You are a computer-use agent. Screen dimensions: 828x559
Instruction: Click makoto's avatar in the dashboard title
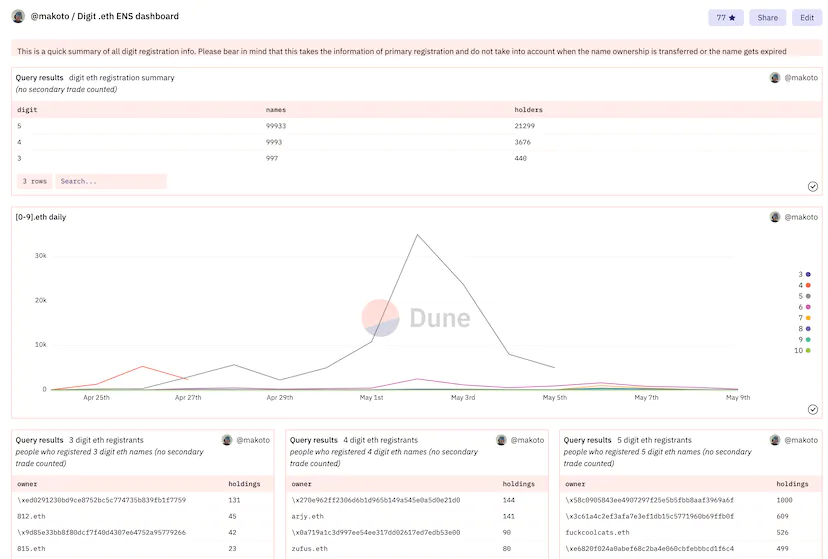click(18, 16)
